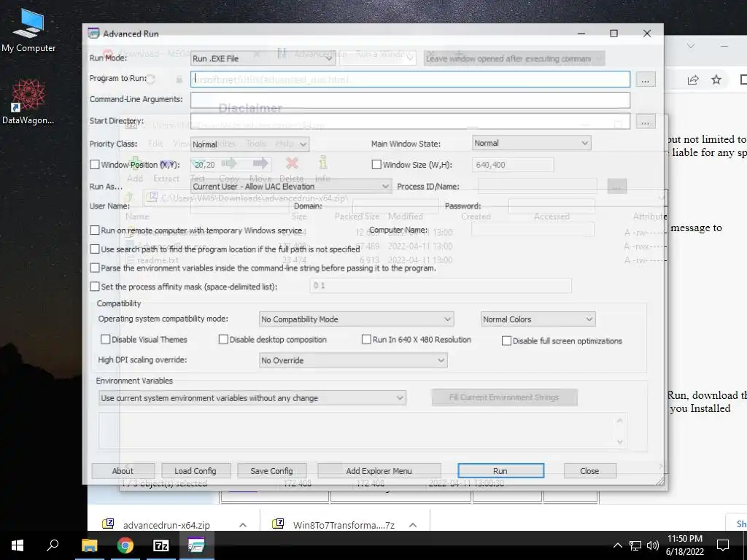Open the Environment Variables mode dropdown
Image resolution: width=747 pixels, height=560 pixels.
252,397
